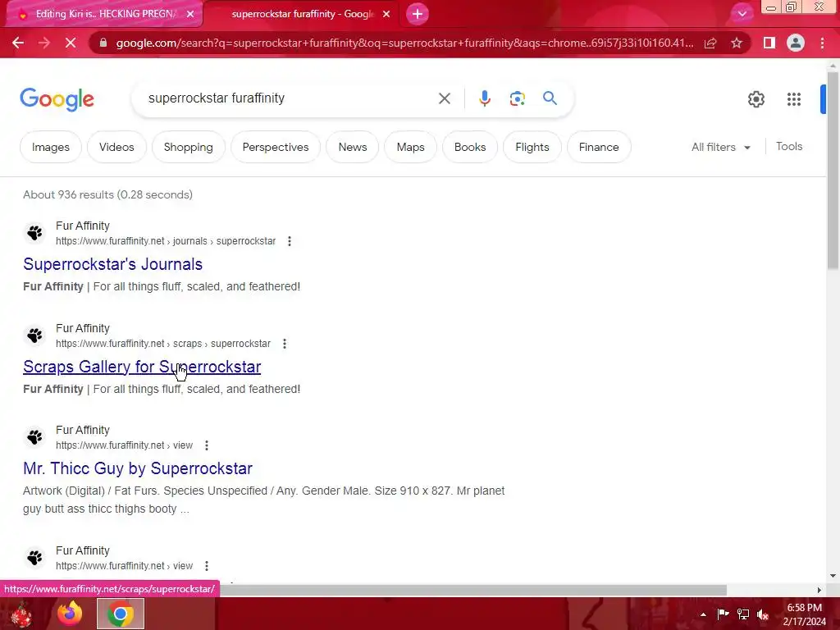Share this page from the address bar
Screen dimensions: 840x630
[710, 43]
